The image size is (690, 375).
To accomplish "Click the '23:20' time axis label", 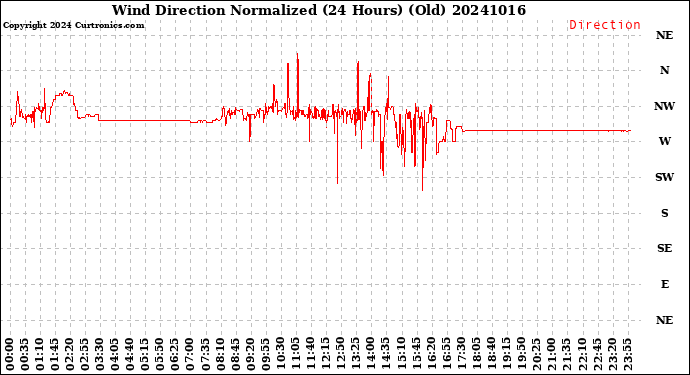I will (x=612, y=354).
